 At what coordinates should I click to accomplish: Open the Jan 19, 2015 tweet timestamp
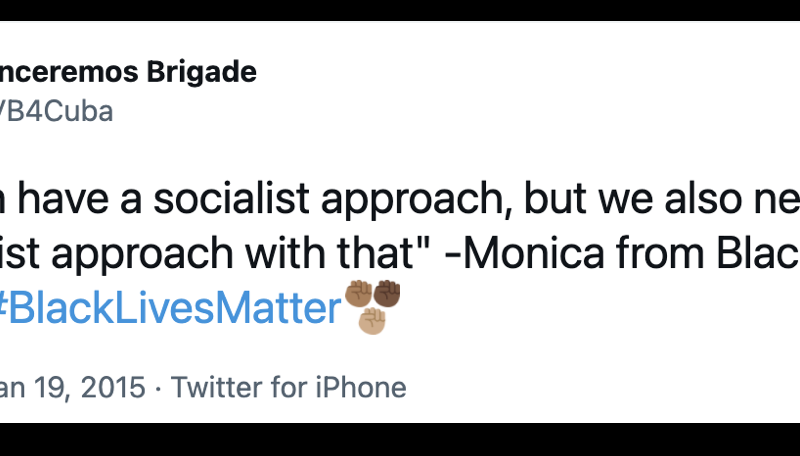(x=72, y=387)
